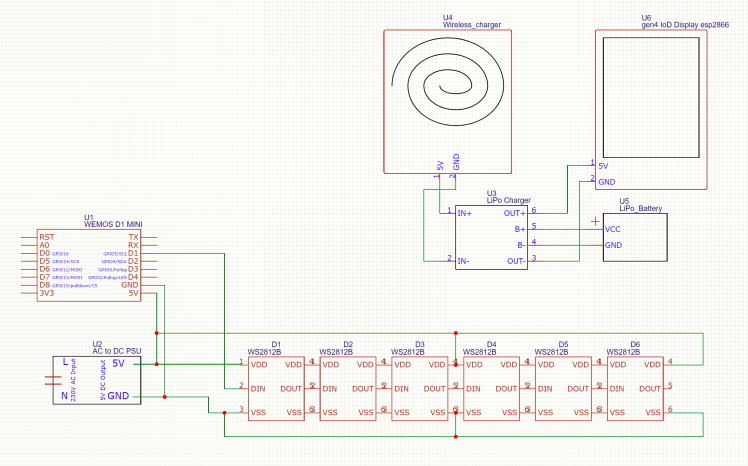The image size is (748, 466).
Task: Click the D3 pin on WEMOS D1 MINI
Action: click(x=133, y=269)
